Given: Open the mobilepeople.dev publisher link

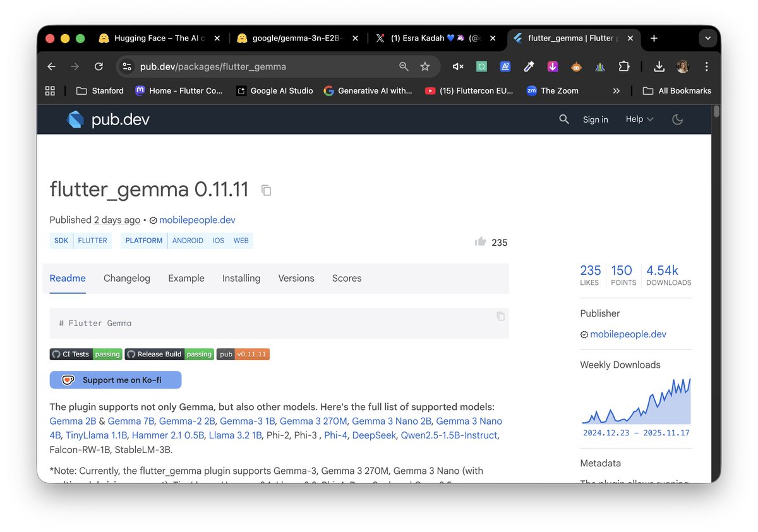Looking at the screenshot, I should click(x=197, y=220).
